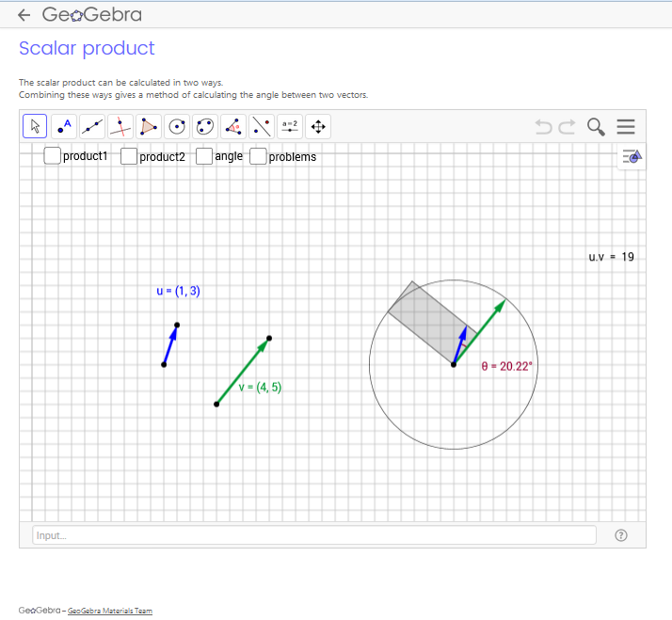Select the Move (arrow pointer) tool
Screen dimensions: 672x620
35,126
